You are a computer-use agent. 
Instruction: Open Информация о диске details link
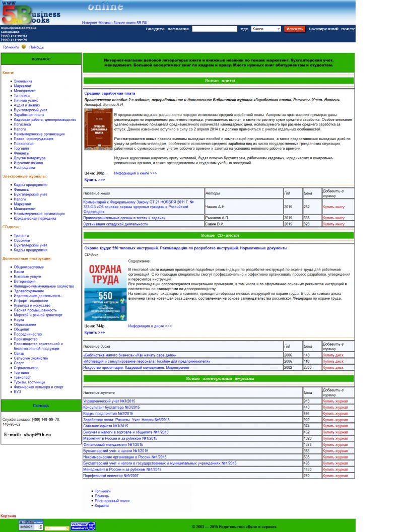[x=150, y=326]
